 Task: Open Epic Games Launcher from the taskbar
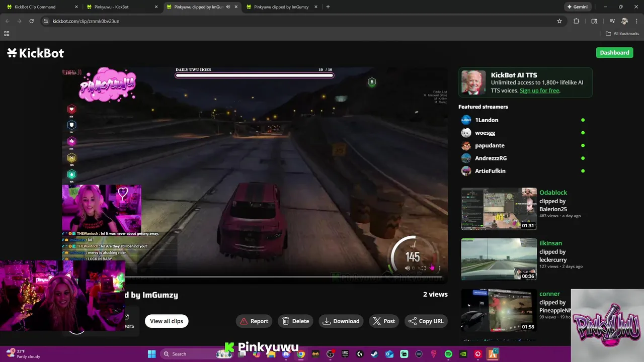(x=345, y=354)
